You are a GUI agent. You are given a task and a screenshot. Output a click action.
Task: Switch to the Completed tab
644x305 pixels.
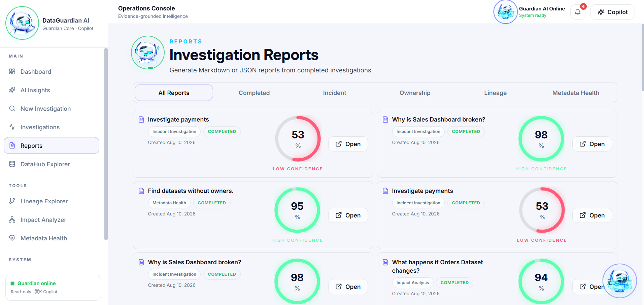254,93
